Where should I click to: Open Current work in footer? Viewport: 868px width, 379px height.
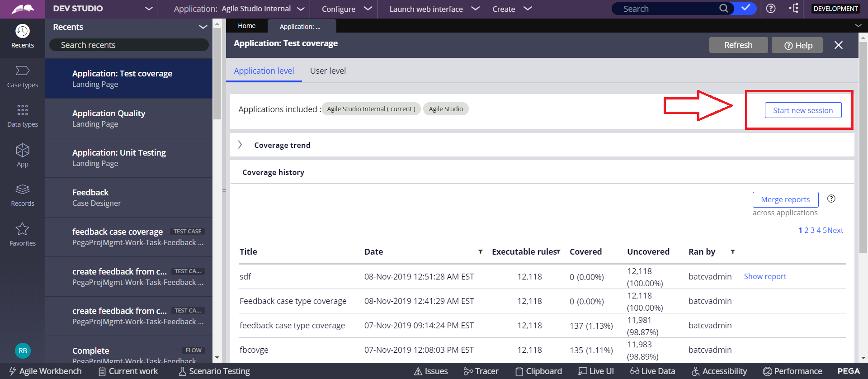pos(128,371)
